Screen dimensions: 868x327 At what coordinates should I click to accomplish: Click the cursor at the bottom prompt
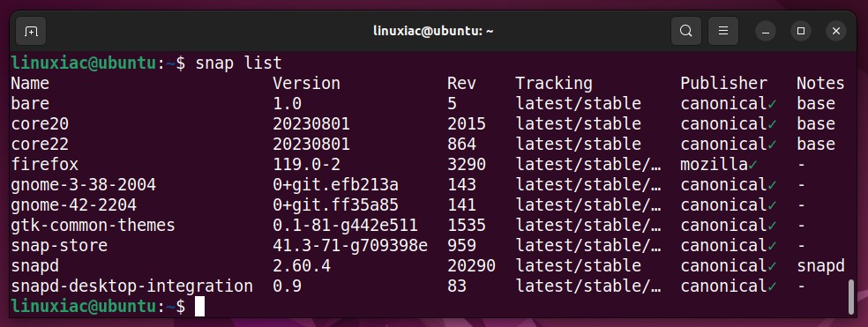click(200, 307)
